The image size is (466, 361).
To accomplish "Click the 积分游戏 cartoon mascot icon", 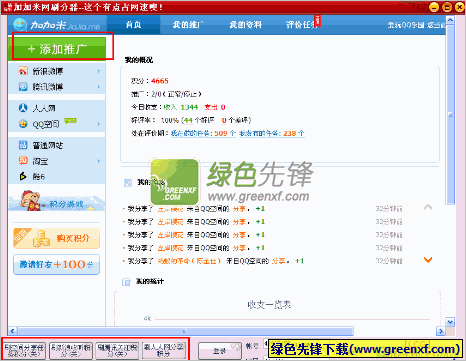I will point(31,201).
